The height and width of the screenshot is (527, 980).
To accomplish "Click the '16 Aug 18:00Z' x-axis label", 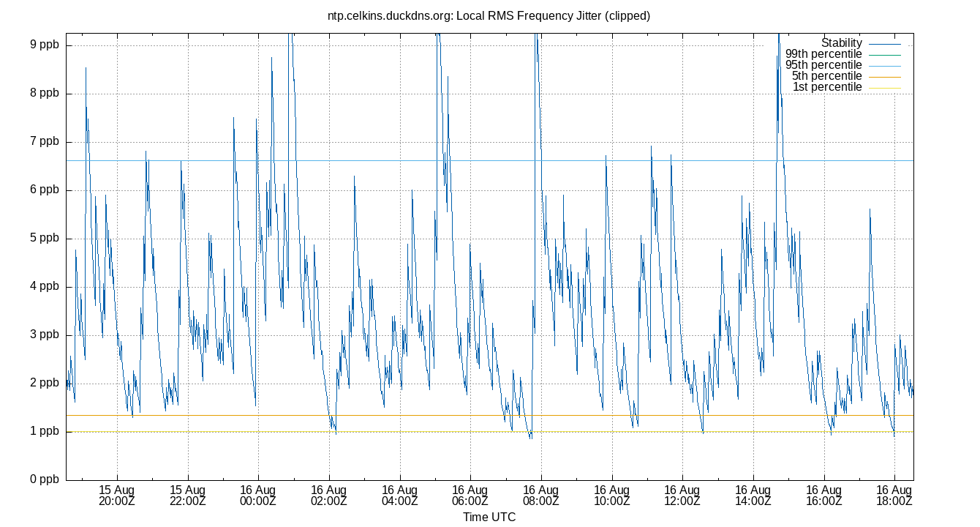I will (x=894, y=496).
